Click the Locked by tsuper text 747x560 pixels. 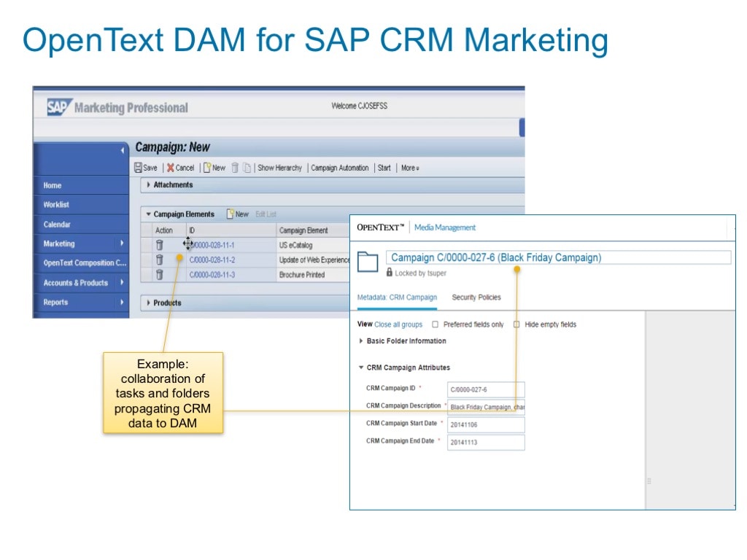tap(421, 273)
